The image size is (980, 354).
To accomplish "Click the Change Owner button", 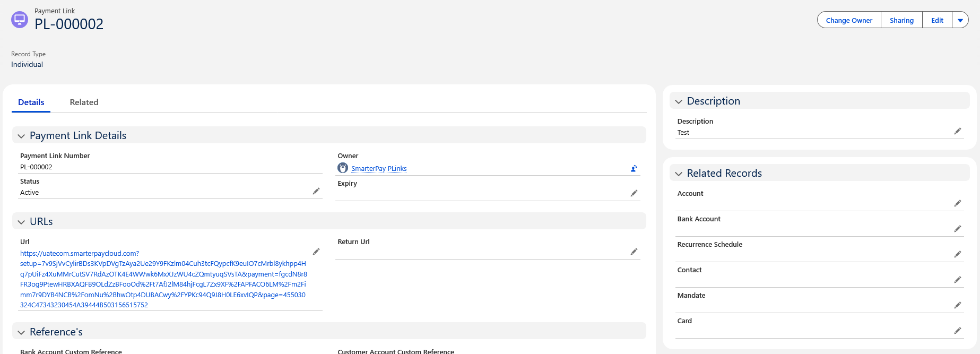I will (849, 20).
